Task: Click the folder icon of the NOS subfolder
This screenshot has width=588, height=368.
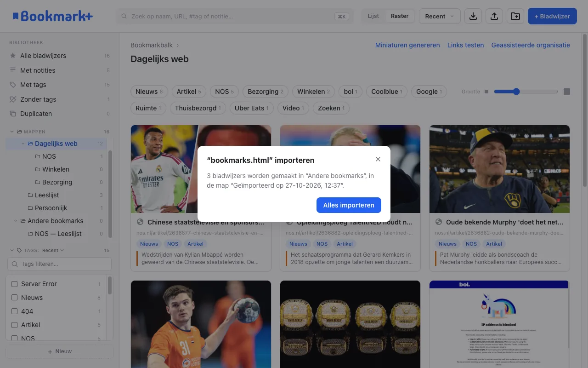Action: (38, 156)
